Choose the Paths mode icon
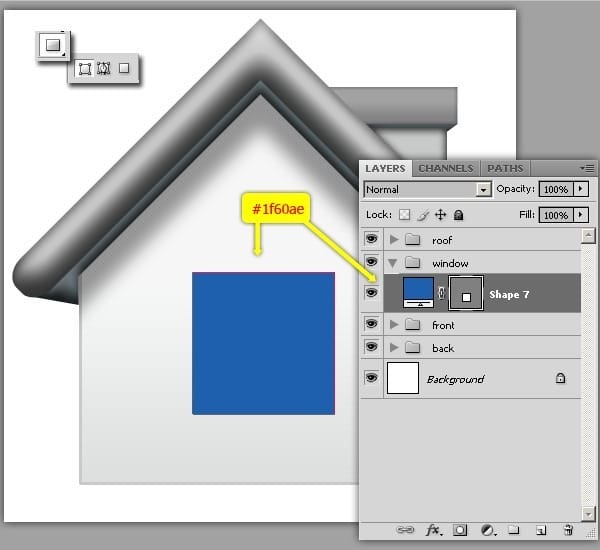 pos(103,69)
